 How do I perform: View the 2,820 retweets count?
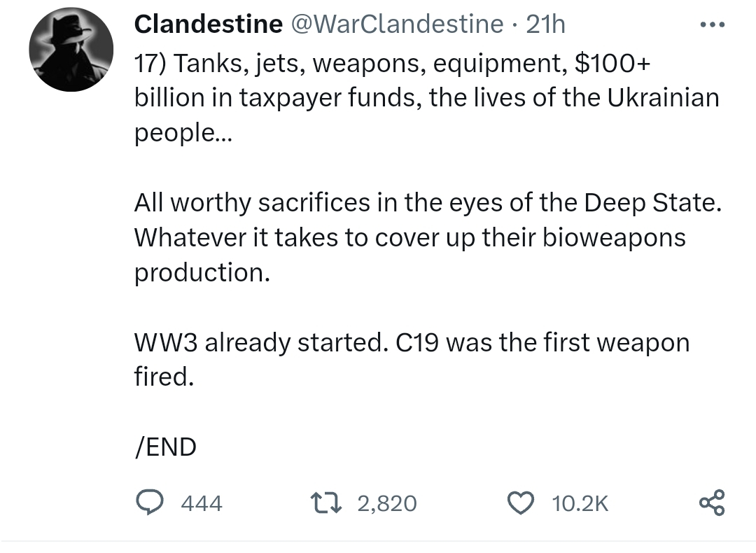pyautogui.click(x=387, y=503)
